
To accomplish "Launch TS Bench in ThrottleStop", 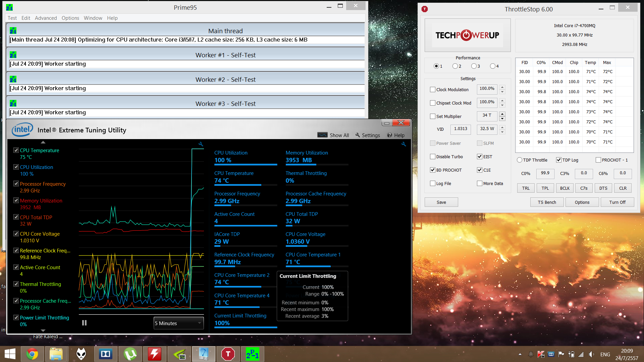I will click(x=547, y=202).
